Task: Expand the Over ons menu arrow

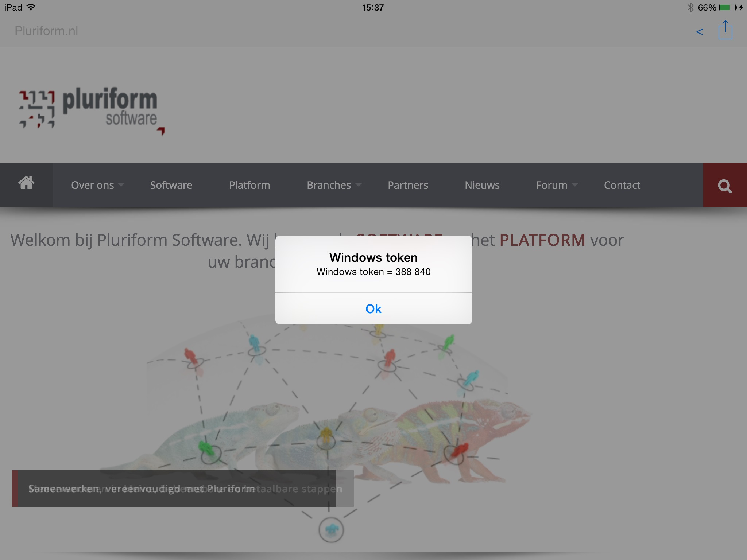Action: [121, 184]
